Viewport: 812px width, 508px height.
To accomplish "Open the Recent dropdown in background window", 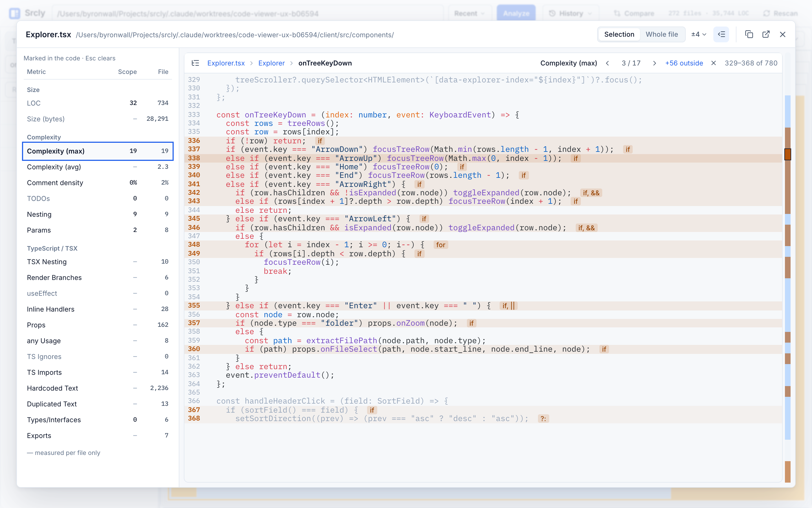I will click(x=469, y=14).
